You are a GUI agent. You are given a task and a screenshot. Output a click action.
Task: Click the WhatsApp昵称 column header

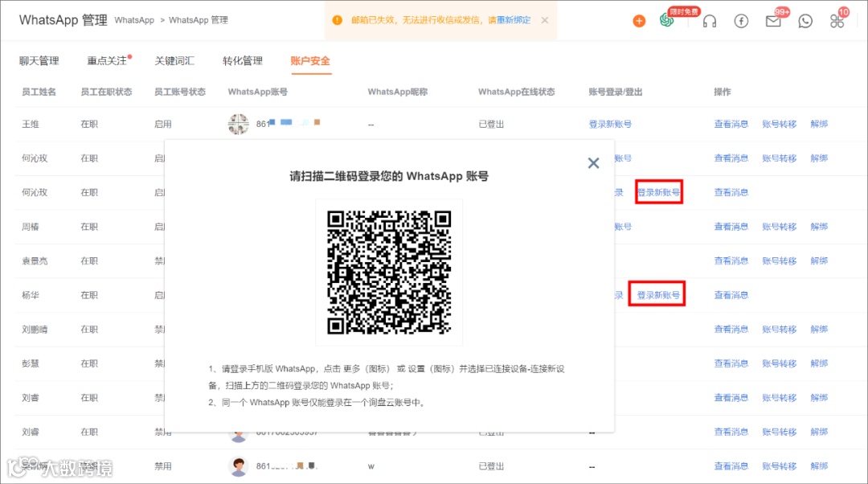click(398, 92)
